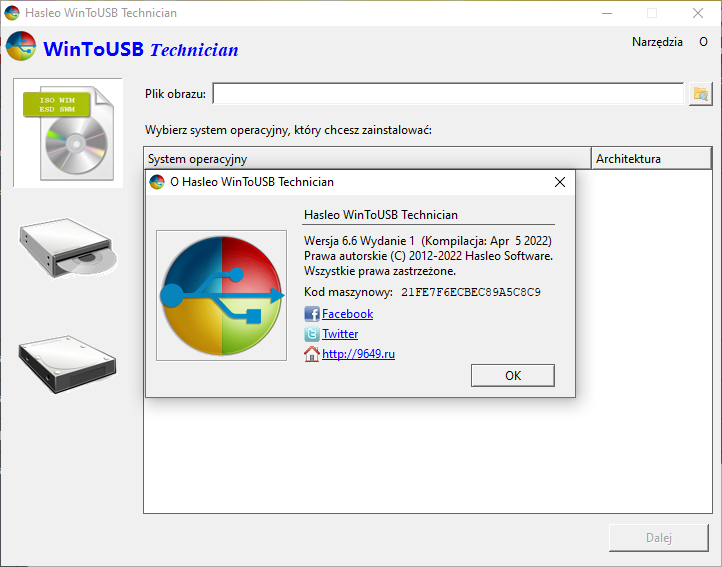This screenshot has width=722, height=567.
Task: Choose the CD/DVD drive source icon
Action: pyautogui.click(x=68, y=248)
